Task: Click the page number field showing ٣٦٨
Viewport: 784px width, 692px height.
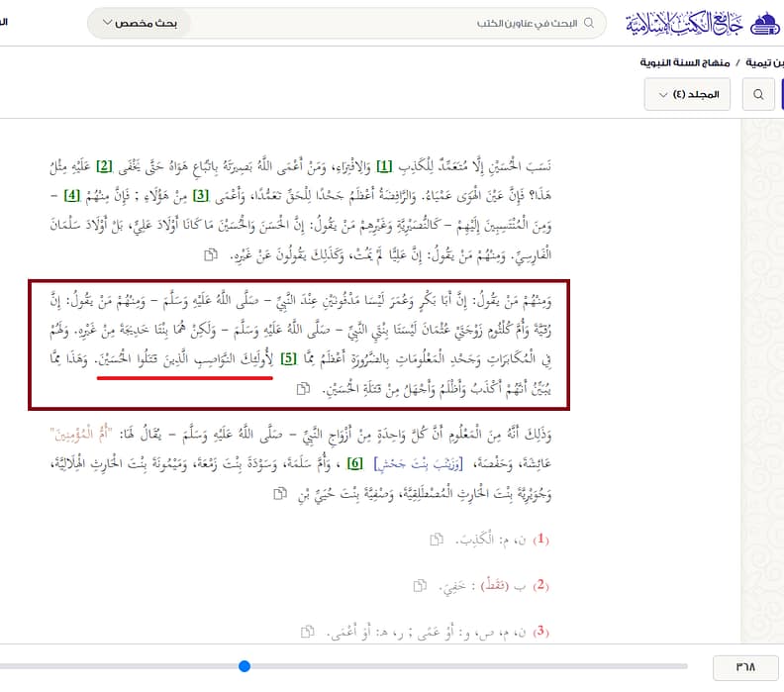Action: [745, 667]
